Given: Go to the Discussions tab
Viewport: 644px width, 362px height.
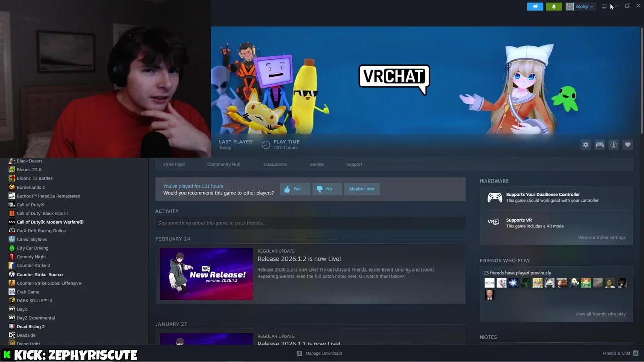Looking at the screenshot, I should coord(275,164).
